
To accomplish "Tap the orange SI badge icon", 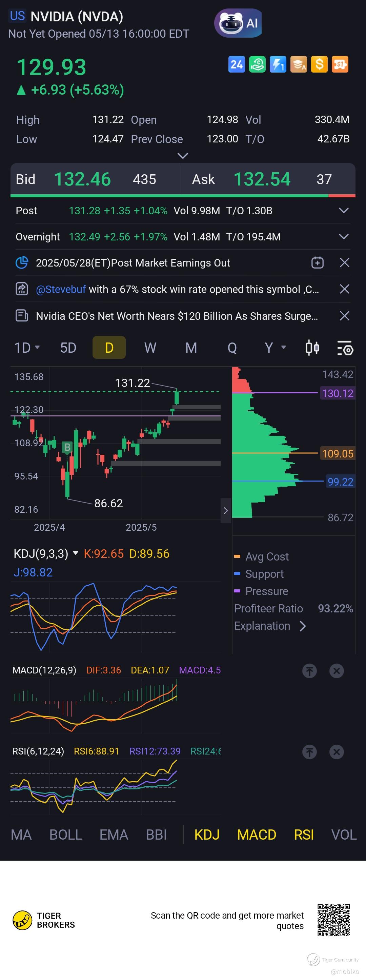I will click(x=340, y=64).
